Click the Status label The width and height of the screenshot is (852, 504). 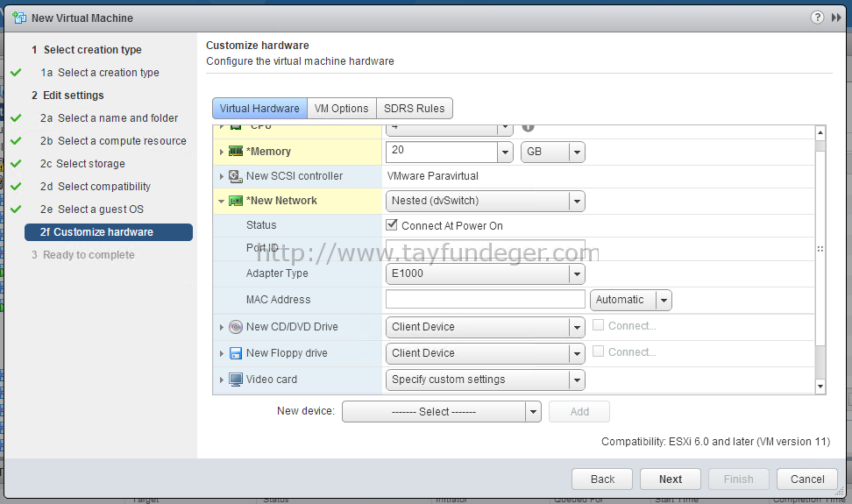tap(261, 225)
